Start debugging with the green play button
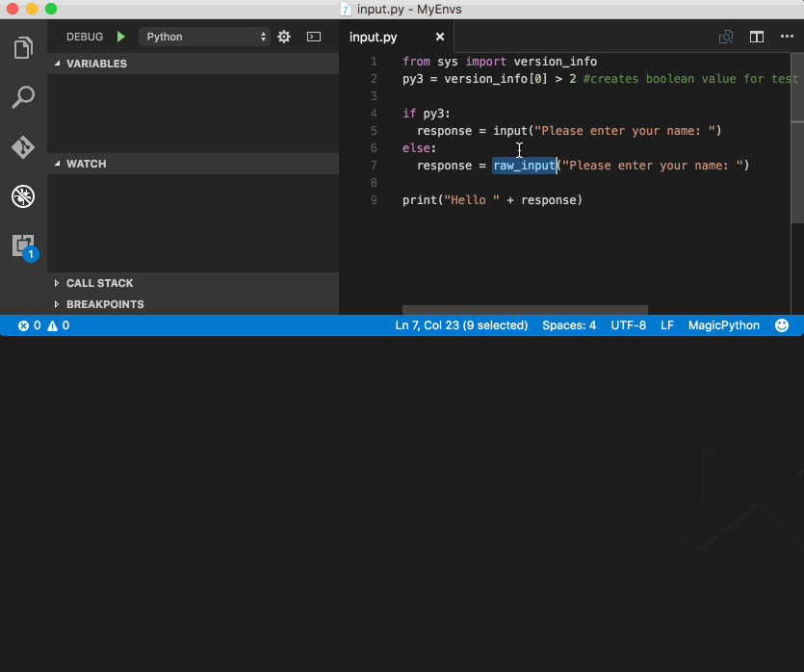 121,37
